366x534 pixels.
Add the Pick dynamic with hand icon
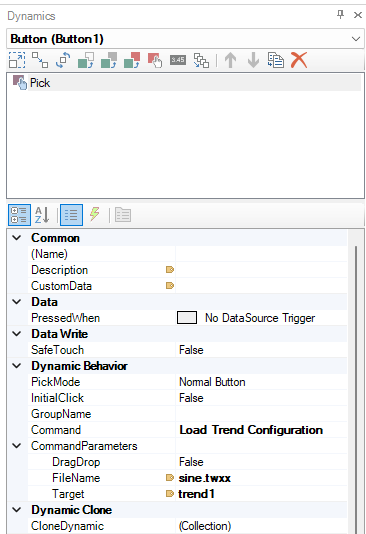(x=155, y=60)
